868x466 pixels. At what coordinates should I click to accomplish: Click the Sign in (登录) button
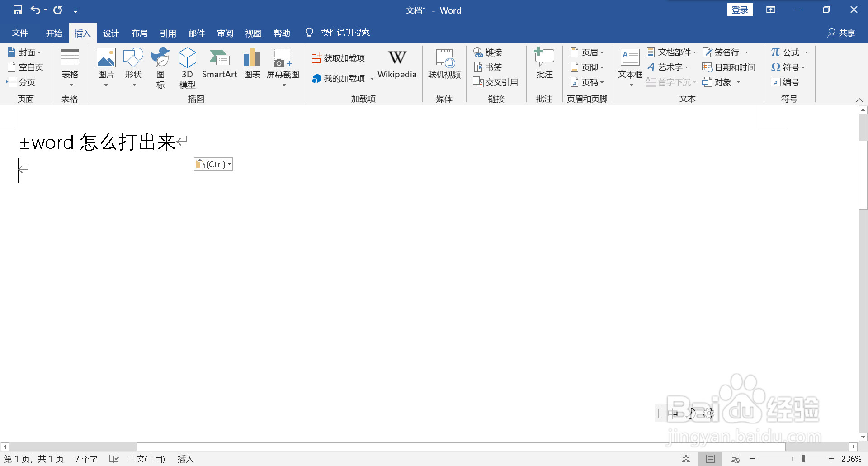[740, 10]
